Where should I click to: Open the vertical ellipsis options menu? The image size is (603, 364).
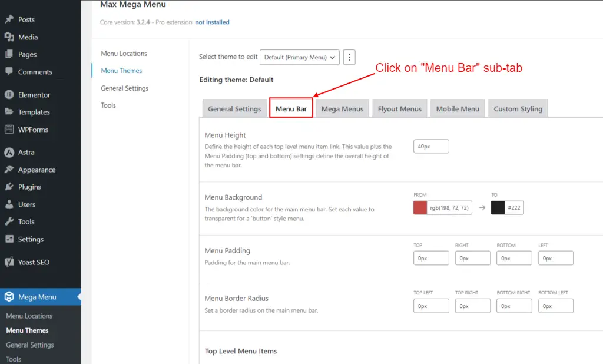tap(349, 57)
